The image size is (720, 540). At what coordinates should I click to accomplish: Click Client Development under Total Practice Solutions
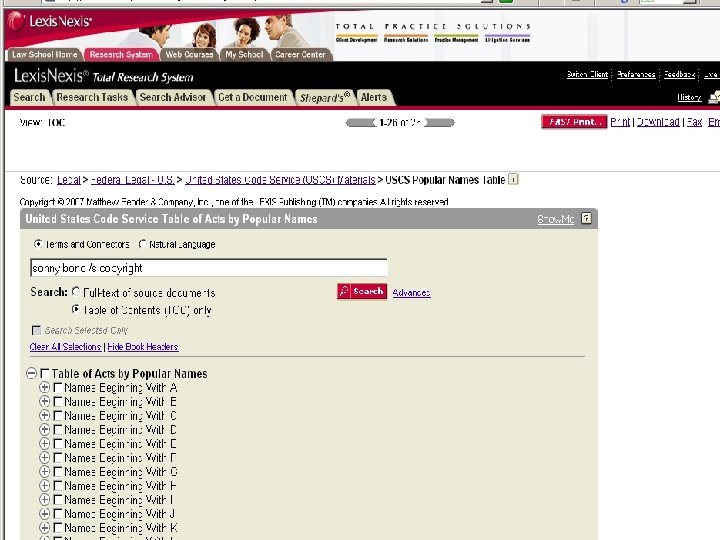point(356,40)
